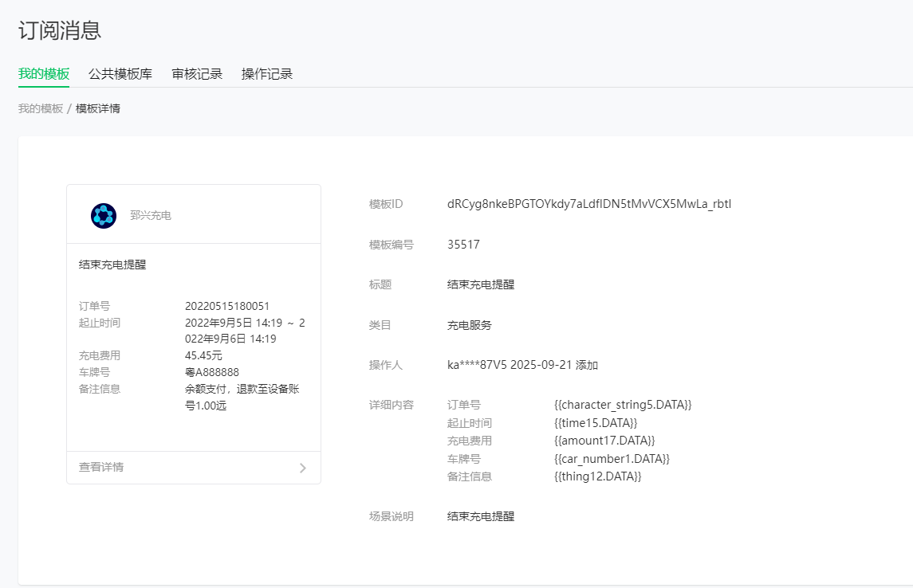Click the 充电服务 category value
Screen dimensions: 913x588
click(x=470, y=325)
